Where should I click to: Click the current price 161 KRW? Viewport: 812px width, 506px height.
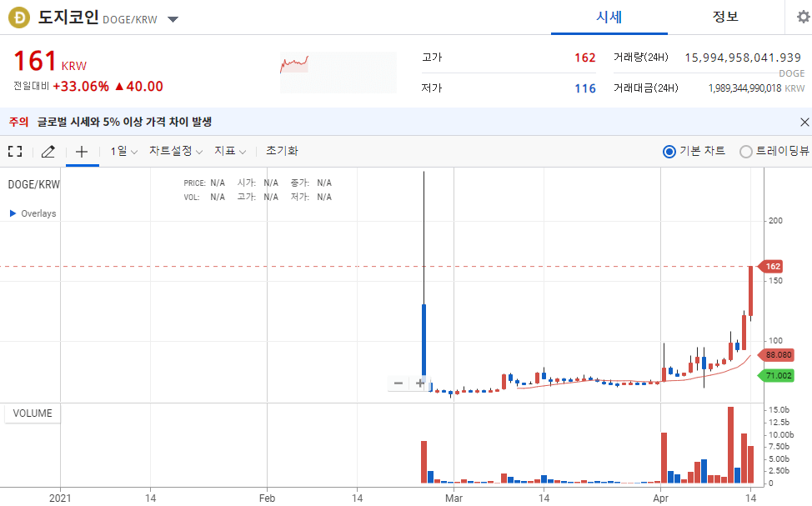[50, 61]
